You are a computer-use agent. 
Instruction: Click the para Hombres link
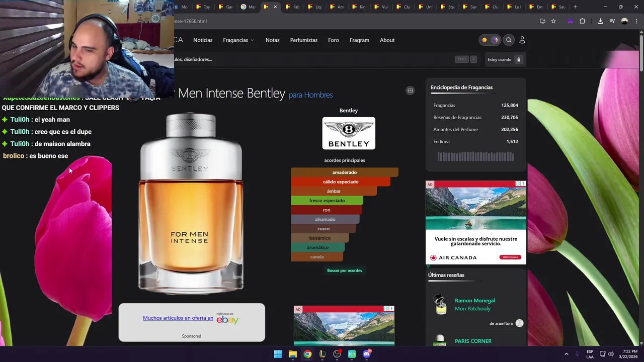click(310, 95)
